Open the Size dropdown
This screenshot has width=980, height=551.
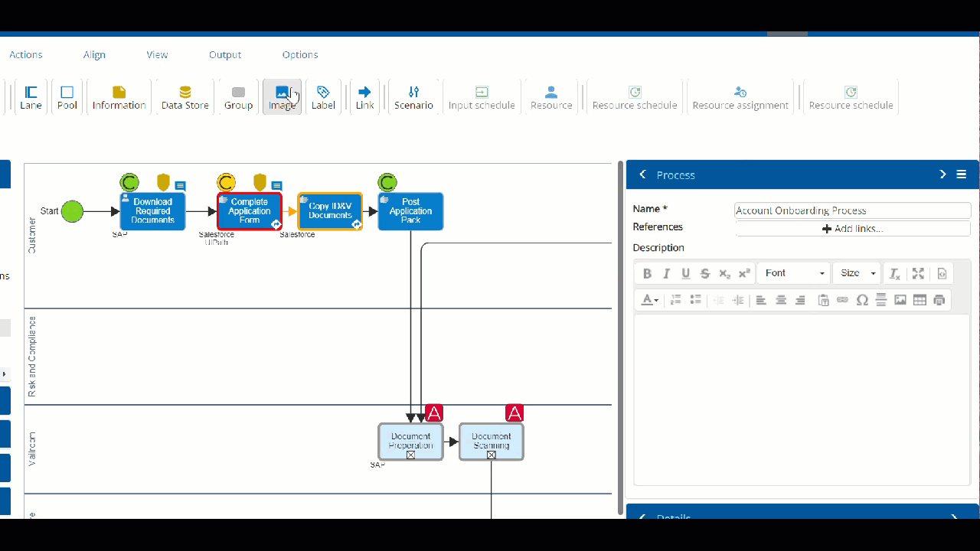(857, 273)
